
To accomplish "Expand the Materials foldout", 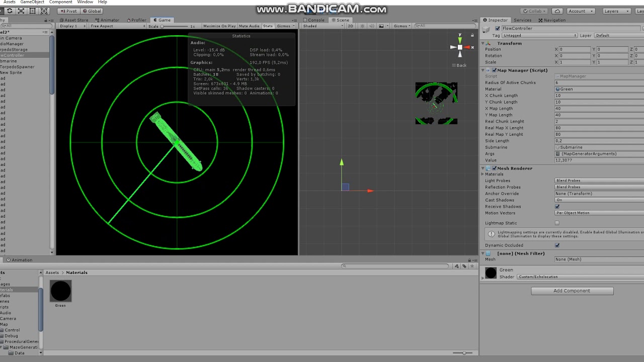I will [483, 174].
